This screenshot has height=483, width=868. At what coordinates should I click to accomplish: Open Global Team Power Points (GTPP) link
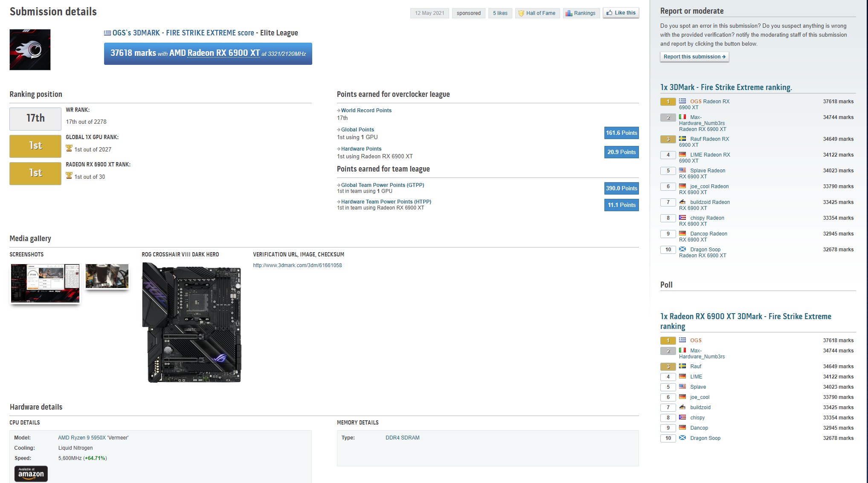click(382, 185)
